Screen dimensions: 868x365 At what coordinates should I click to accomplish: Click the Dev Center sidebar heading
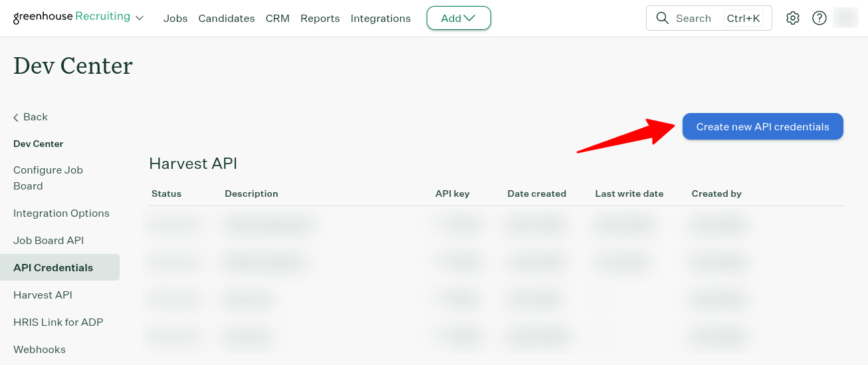(39, 144)
